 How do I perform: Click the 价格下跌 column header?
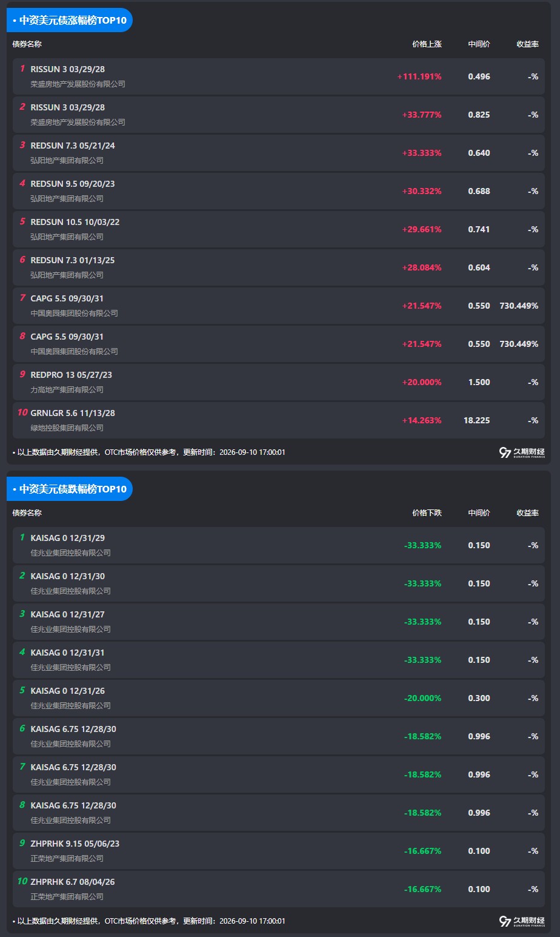pyautogui.click(x=427, y=513)
